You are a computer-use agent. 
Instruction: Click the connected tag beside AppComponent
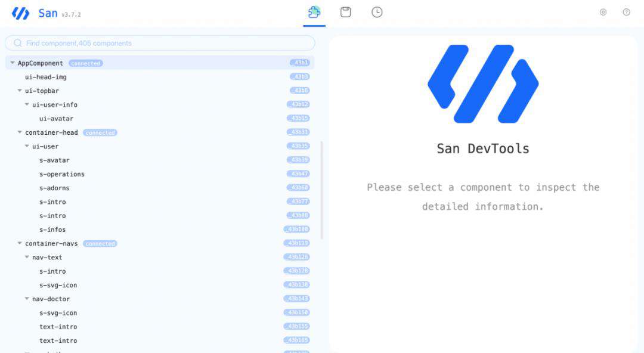click(x=85, y=63)
